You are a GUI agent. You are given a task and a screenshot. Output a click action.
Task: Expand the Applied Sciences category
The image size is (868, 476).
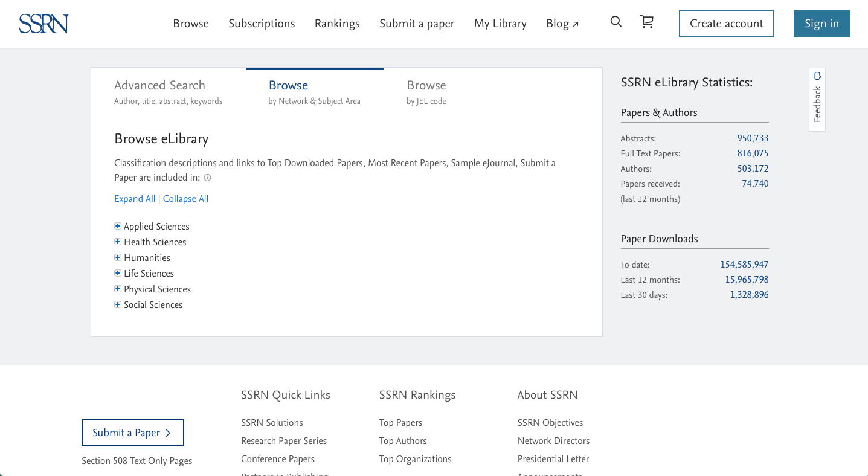(117, 226)
